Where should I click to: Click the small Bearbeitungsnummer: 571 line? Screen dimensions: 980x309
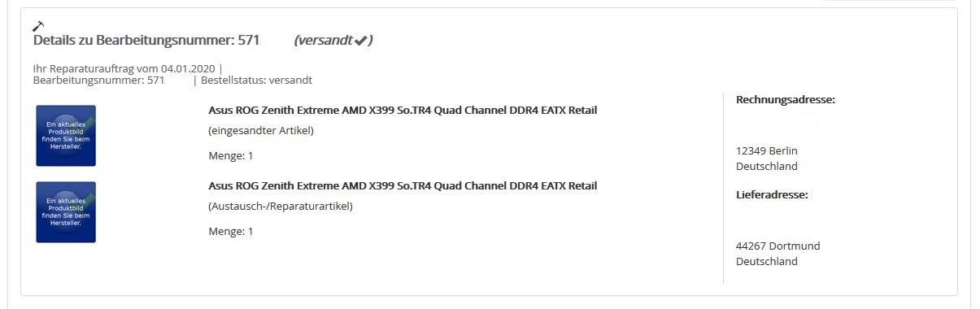tap(98, 81)
